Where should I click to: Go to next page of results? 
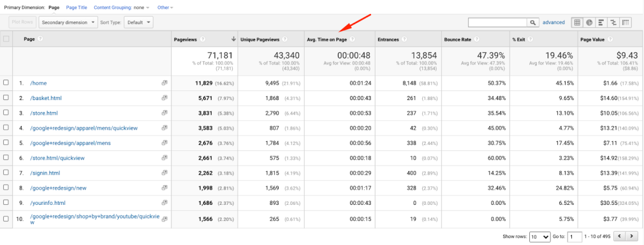pos(631,236)
